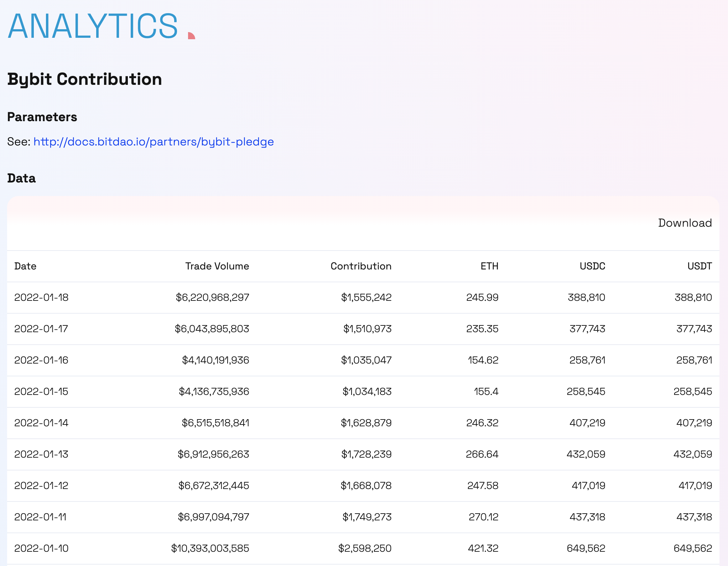Click ETH value 154.62
Image resolution: width=728 pixels, height=566 pixels.
tap(483, 360)
